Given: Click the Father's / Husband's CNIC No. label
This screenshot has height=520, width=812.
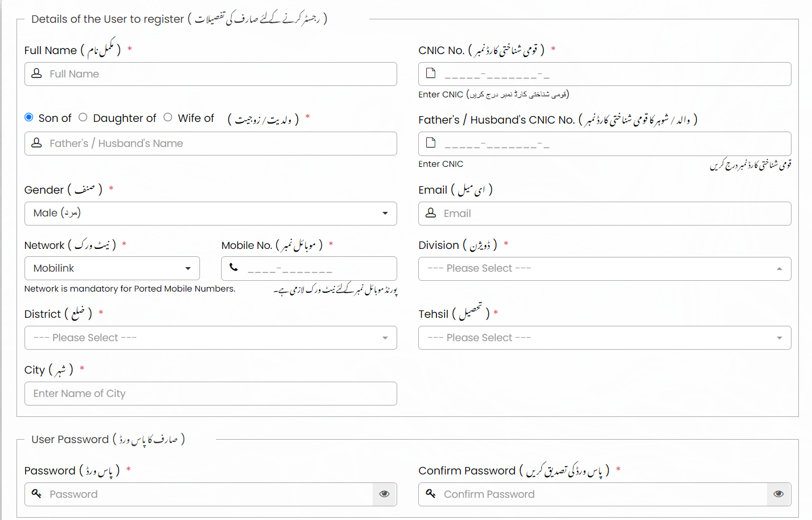Looking at the screenshot, I should click(x=558, y=120).
